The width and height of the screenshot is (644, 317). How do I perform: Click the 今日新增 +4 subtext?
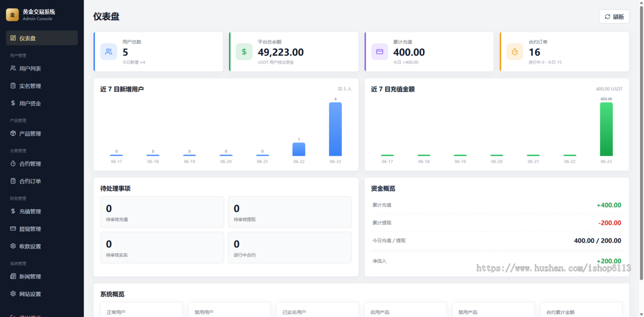click(134, 62)
